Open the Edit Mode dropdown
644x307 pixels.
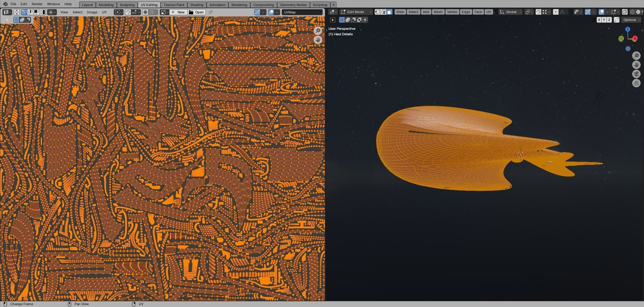pos(356,12)
